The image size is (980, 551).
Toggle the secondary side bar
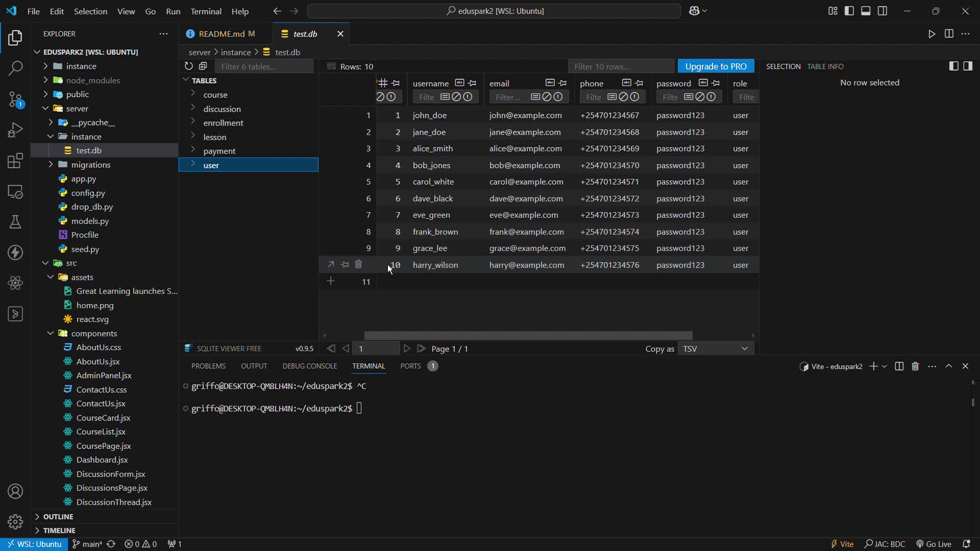(883, 11)
